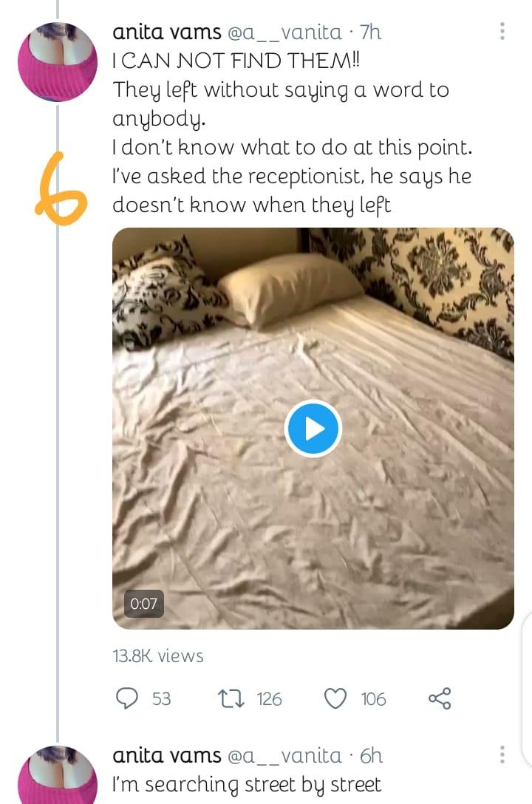532x804 pixels.
Task: Tap the anita vams name on the 6h tweet
Action: pyautogui.click(x=166, y=755)
